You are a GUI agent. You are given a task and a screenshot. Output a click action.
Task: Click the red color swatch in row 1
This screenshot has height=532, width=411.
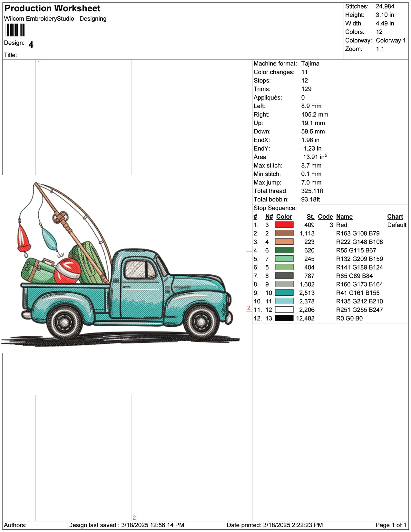284,225
